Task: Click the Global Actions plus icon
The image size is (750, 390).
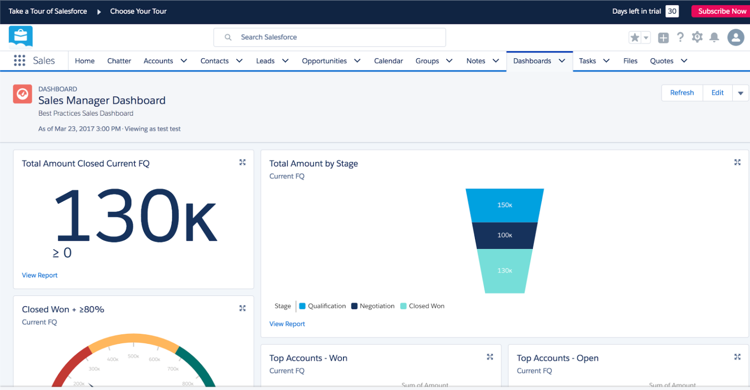Action: tap(663, 37)
